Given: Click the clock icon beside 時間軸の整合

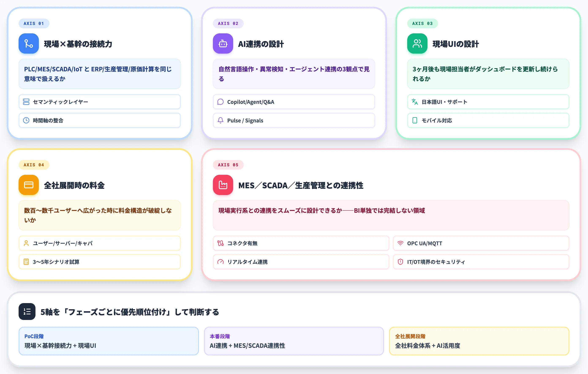Looking at the screenshot, I should [x=26, y=120].
